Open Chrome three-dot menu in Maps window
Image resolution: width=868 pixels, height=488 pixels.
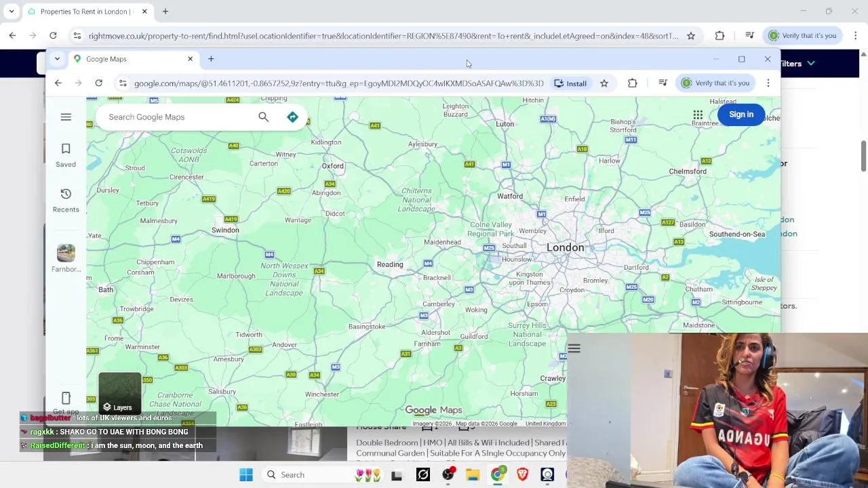click(768, 83)
